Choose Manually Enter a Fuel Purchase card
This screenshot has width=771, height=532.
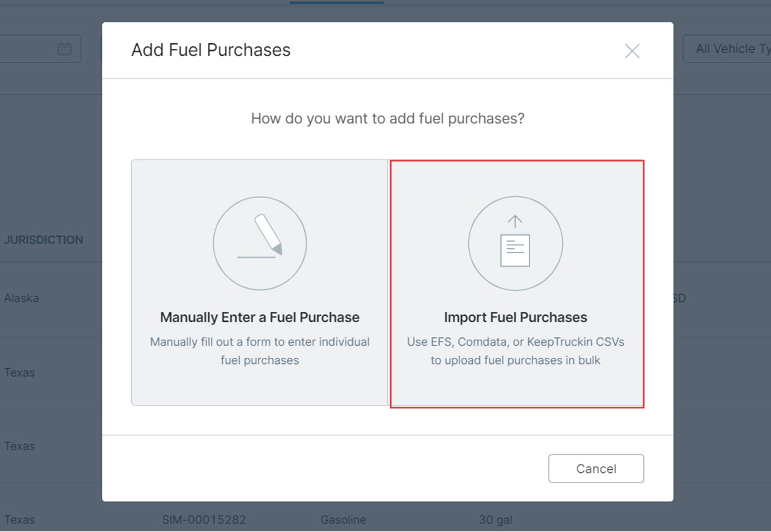coord(260,283)
